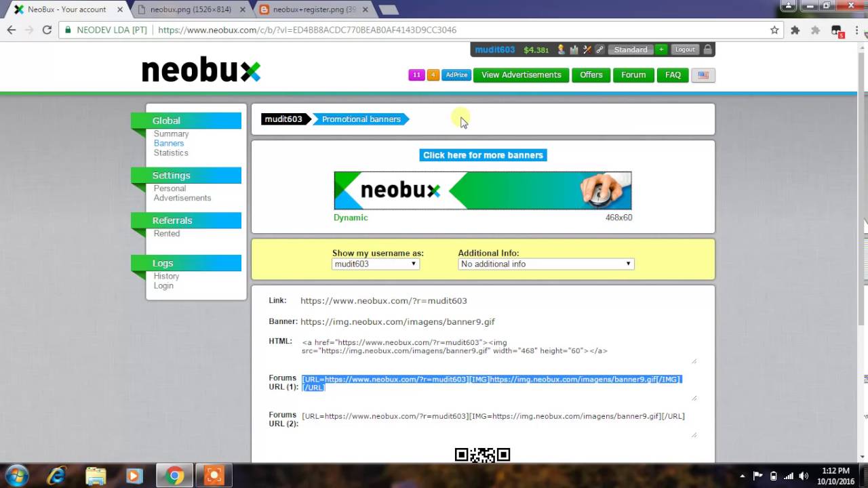Switch to NeoBux - Your account tab

(66, 9)
